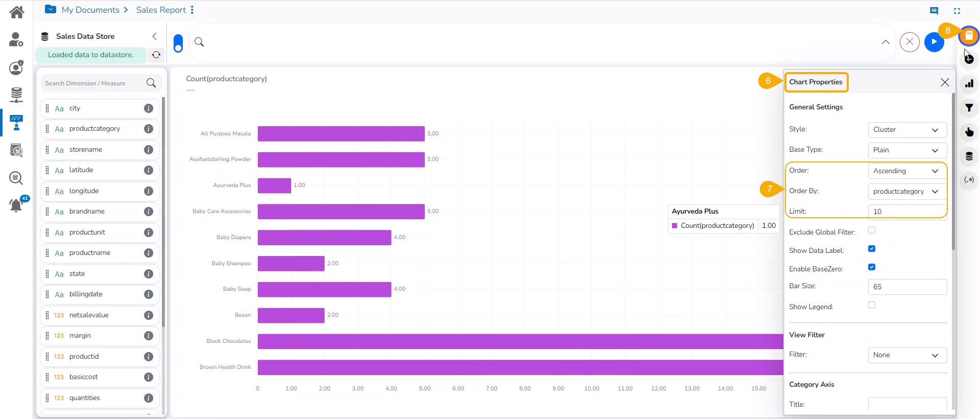
Task: Click the red circled X clear button
Action: [909, 42]
